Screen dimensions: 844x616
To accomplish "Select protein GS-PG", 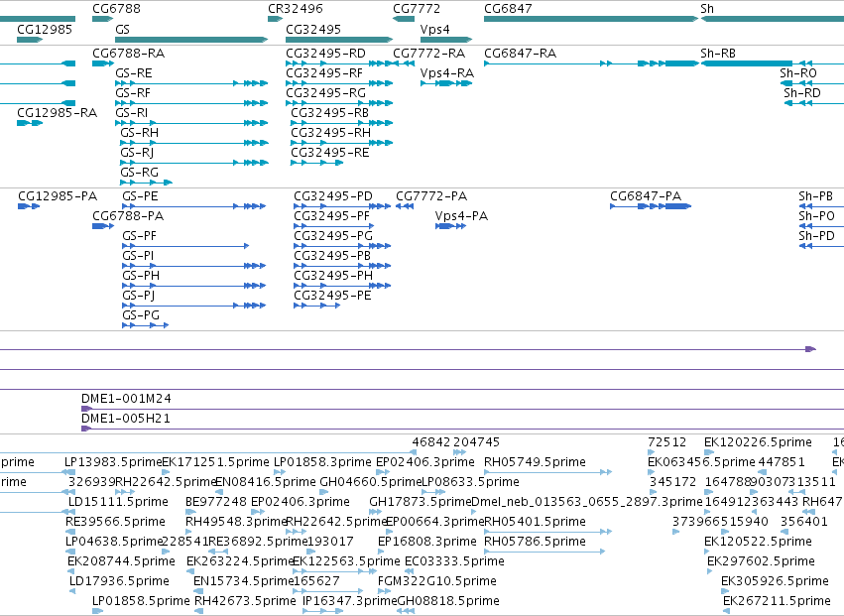I will (x=146, y=325).
